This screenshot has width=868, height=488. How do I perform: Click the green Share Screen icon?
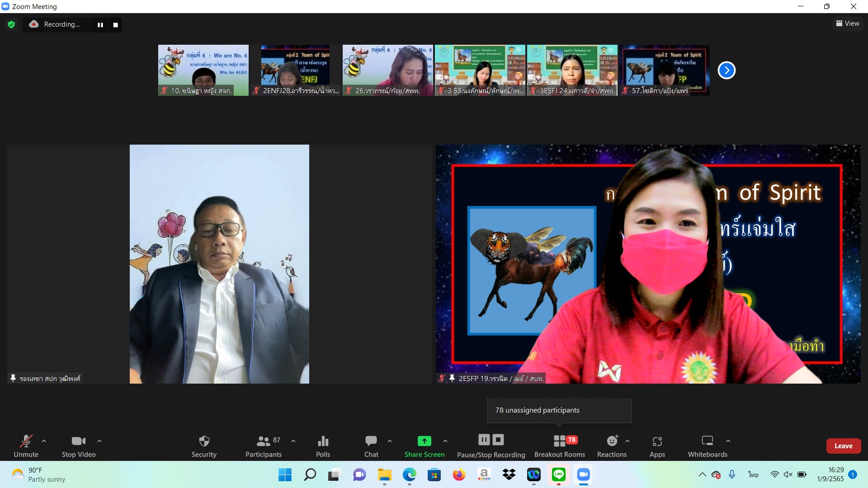point(424,441)
